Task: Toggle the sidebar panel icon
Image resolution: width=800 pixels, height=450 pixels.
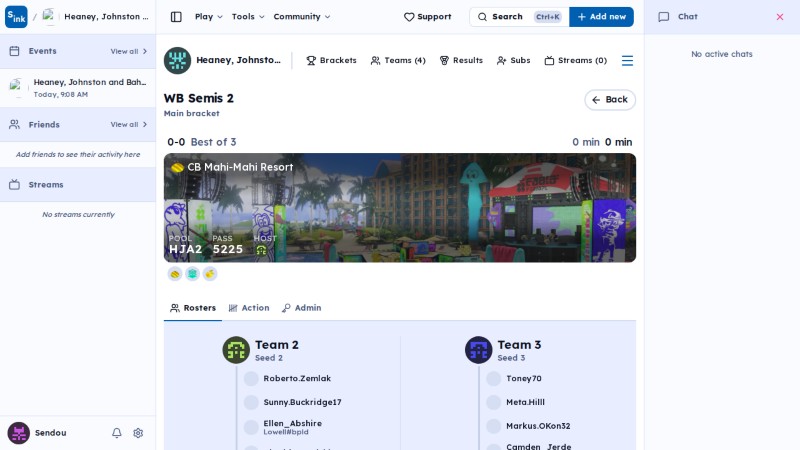Action: point(176,17)
